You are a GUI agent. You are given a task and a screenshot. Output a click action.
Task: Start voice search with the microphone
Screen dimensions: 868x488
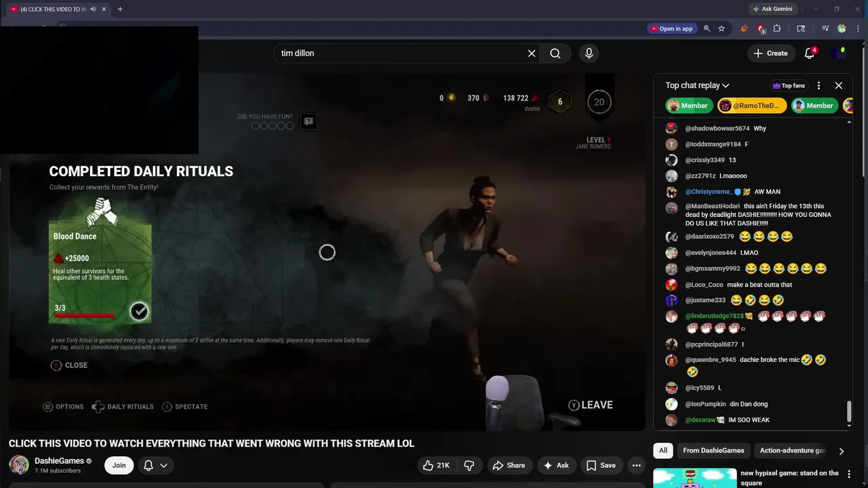[x=589, y=54]
